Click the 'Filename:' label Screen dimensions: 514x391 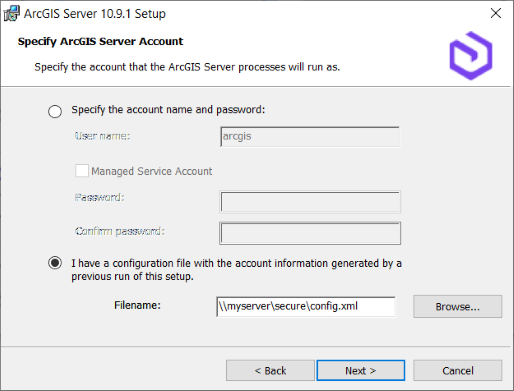pos(137,305)
